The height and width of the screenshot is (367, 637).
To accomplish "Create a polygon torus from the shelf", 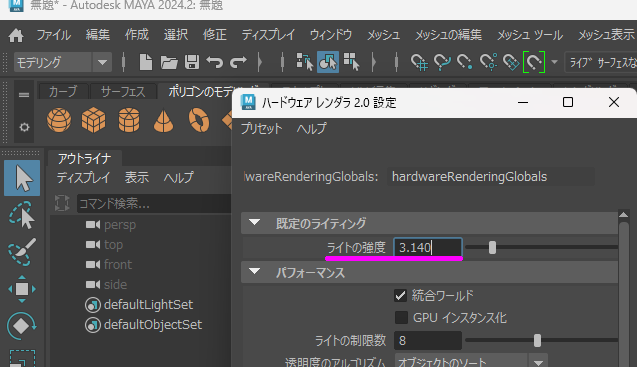I will click(x=199, y=120).
